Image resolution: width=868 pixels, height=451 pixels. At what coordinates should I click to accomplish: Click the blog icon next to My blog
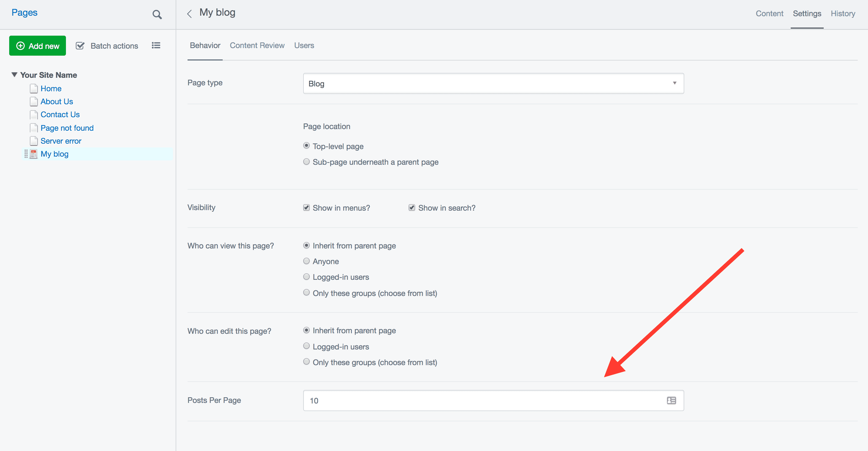pos(33,154)
